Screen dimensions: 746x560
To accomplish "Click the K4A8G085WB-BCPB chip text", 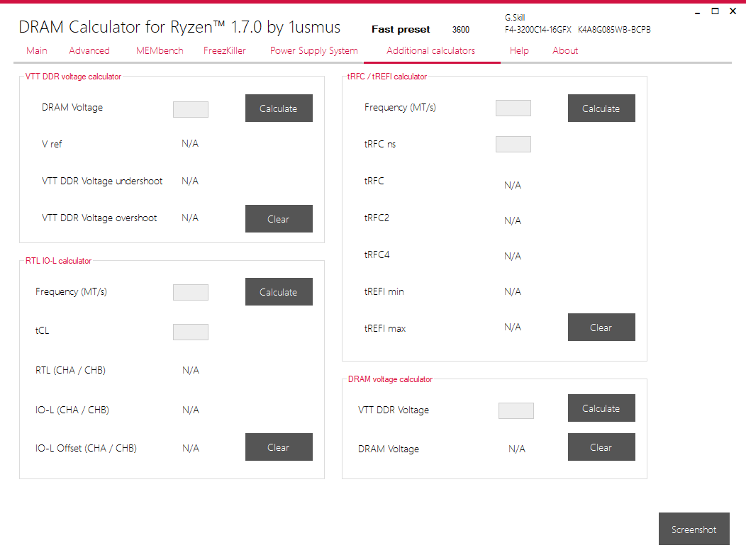I will [614, 30].
